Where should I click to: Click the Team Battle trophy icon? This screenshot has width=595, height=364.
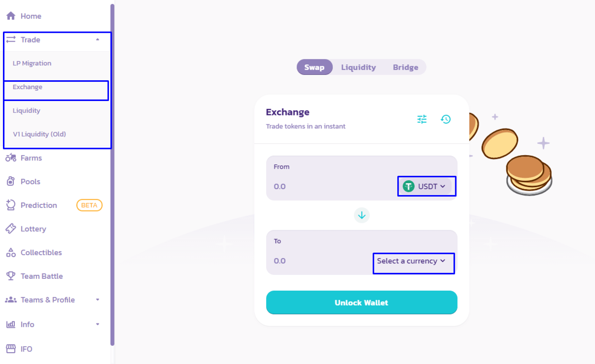point(11,276)
